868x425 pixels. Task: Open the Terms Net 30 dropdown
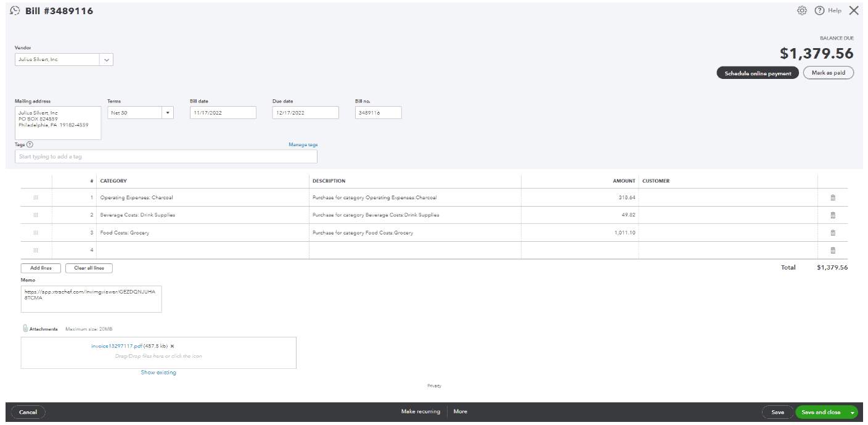pyautogui.click(x=168, y=113)
